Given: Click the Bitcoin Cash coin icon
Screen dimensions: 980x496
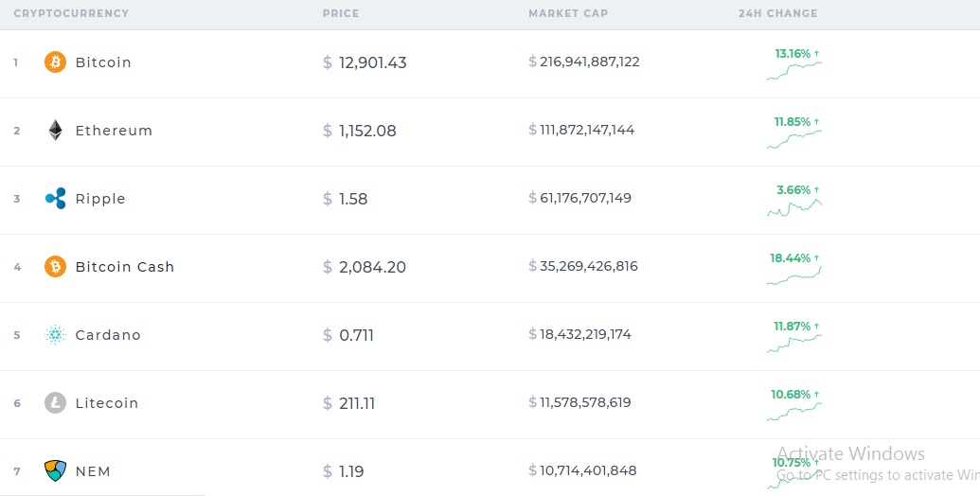Looking at the screenshot, I should 56,267.
